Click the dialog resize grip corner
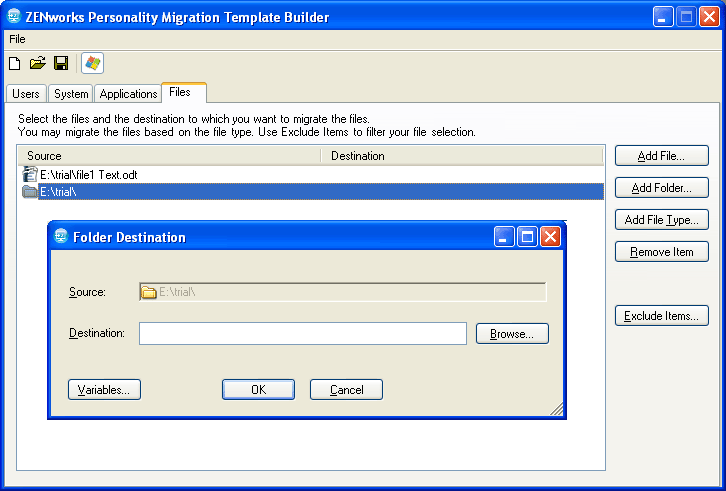The width and height of the screenshot is (726, 491). tap(557, 409)
